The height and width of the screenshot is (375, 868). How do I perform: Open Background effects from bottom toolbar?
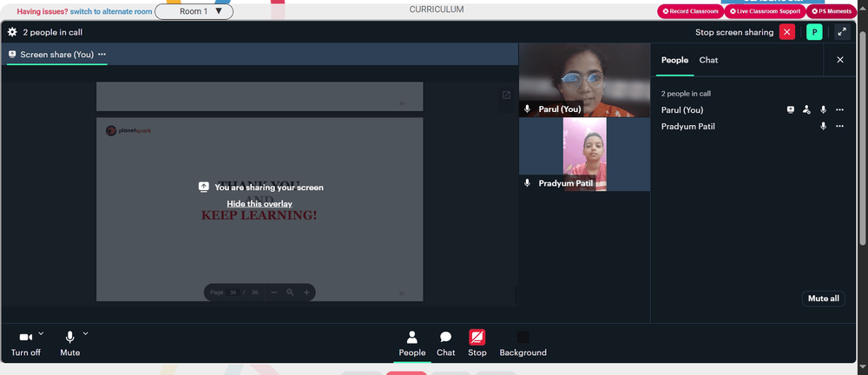point(523,344)
